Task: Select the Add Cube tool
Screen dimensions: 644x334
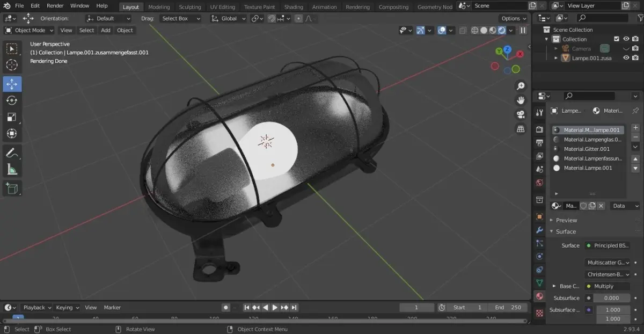Action: pos(12,188)
